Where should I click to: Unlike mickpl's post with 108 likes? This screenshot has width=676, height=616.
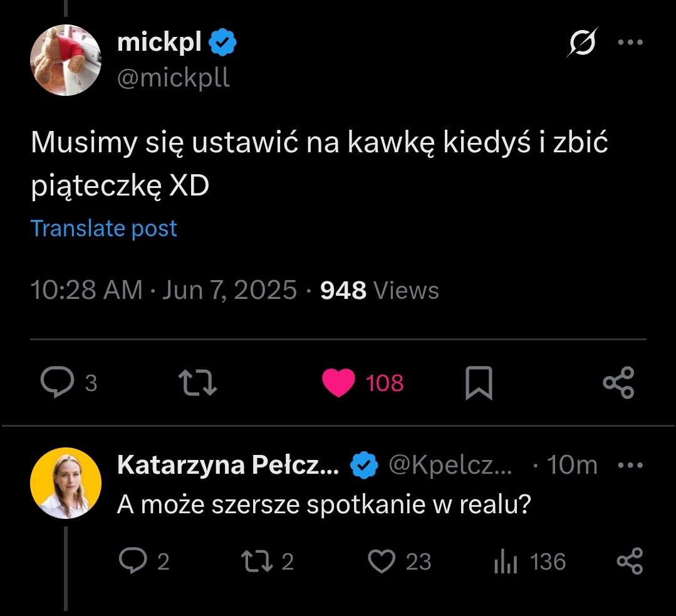point(338,383)
